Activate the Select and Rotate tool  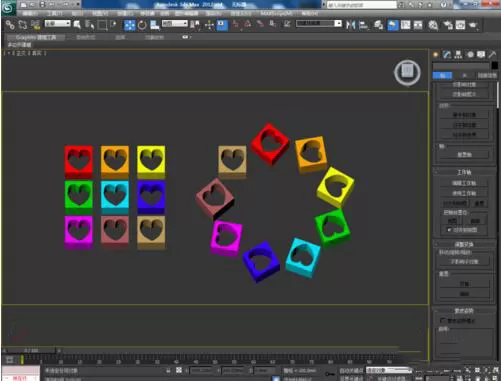coord(142,25)
